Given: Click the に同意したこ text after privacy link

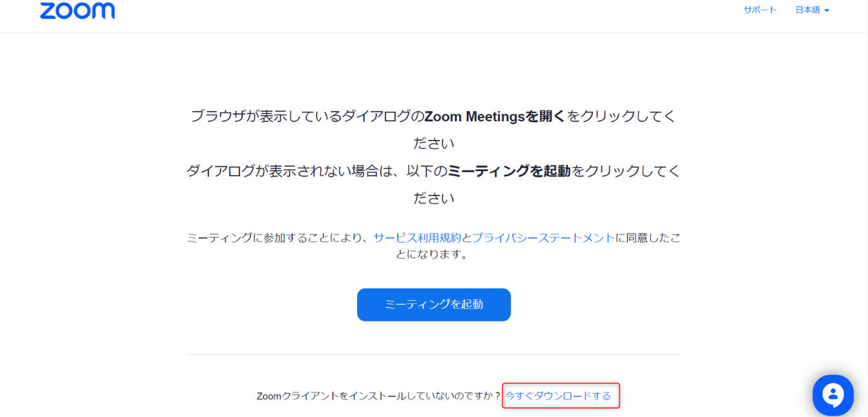Looking at the screenshot, I should [648, 238].
